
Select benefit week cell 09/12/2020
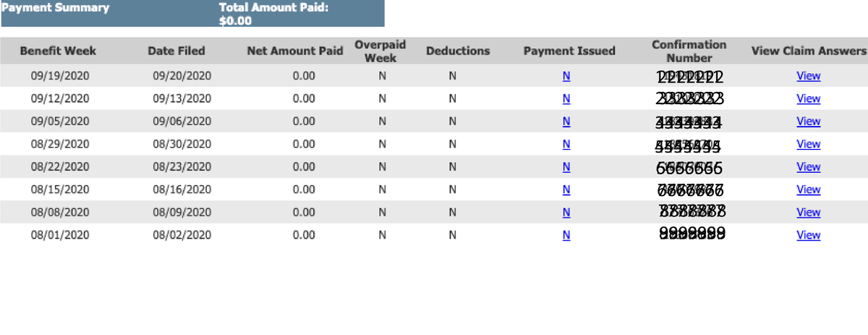point(60,98)
